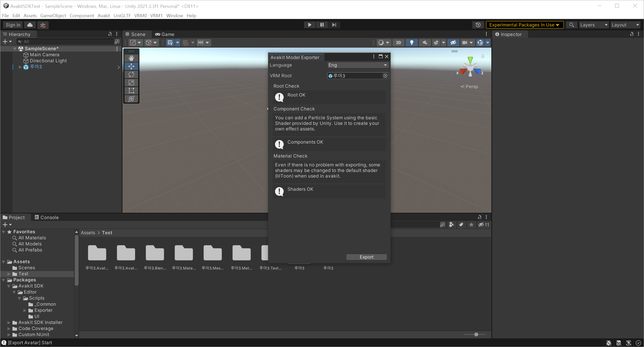Switch to the Console tab
644x347 pixels.
(x=47, y=217)
